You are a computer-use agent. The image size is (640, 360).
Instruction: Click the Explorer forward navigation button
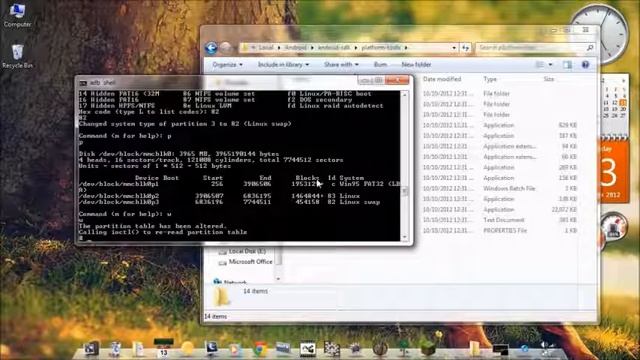(x=225, y=48)
